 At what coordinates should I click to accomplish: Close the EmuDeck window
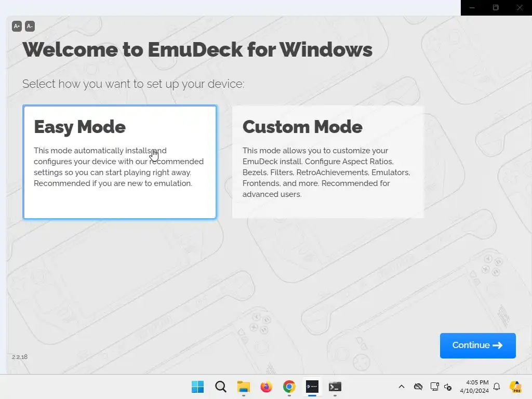tap(520, 7)
